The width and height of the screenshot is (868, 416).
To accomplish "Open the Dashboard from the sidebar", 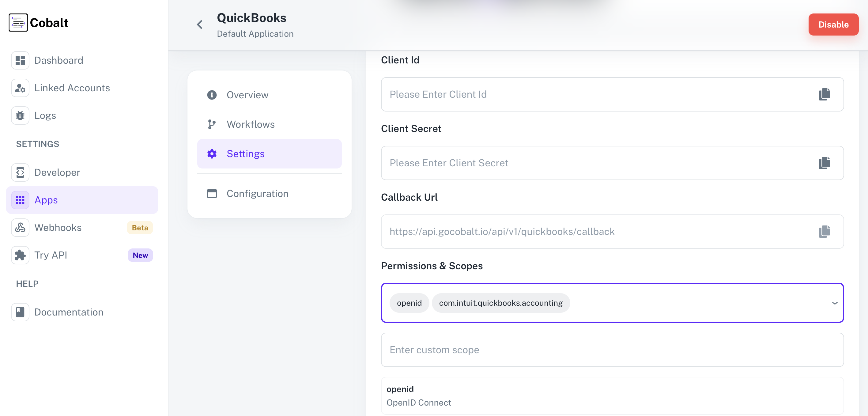I will pos(58,60).
